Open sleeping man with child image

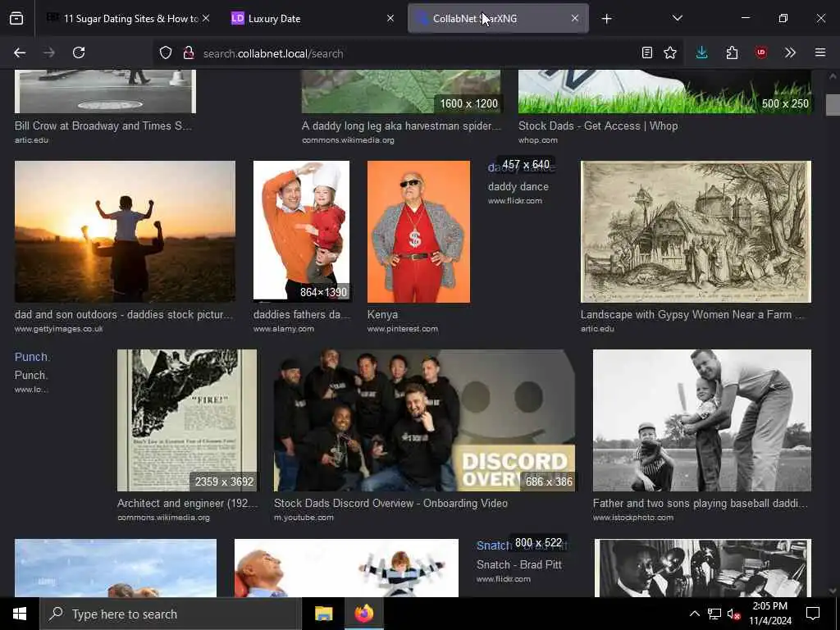pos(347,568)
